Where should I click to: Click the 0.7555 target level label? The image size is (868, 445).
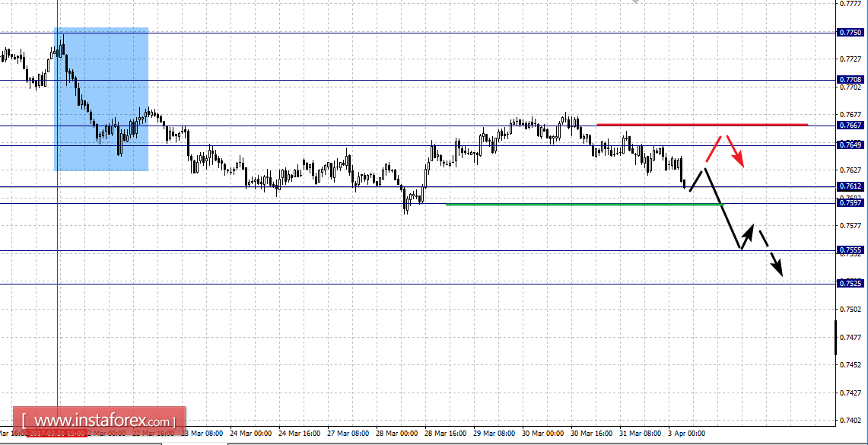pyautogui.click(x=851, y=251)
